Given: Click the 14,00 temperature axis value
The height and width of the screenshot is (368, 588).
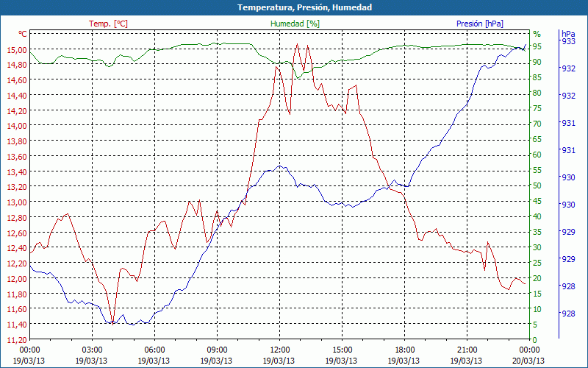Looking at the screenshot, I should pos(17,126).
